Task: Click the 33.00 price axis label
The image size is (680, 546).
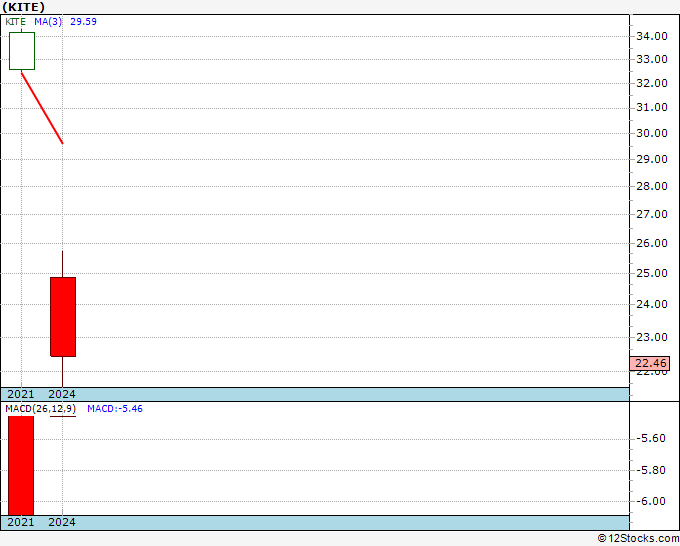Action: (651, 59)
